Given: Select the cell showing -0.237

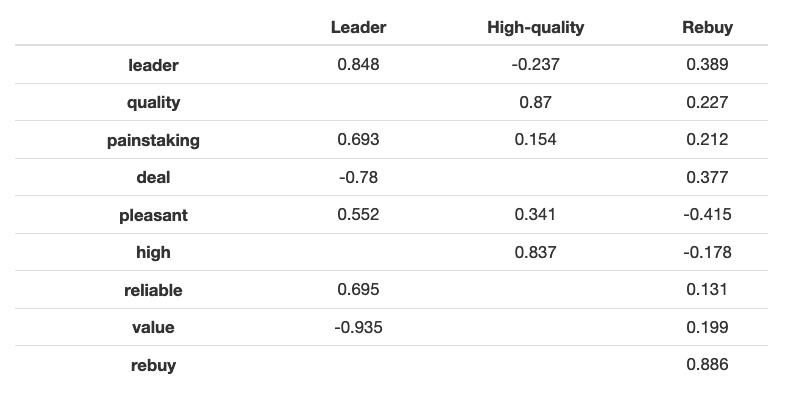Looking at the screenshot, I should (535, 64).
